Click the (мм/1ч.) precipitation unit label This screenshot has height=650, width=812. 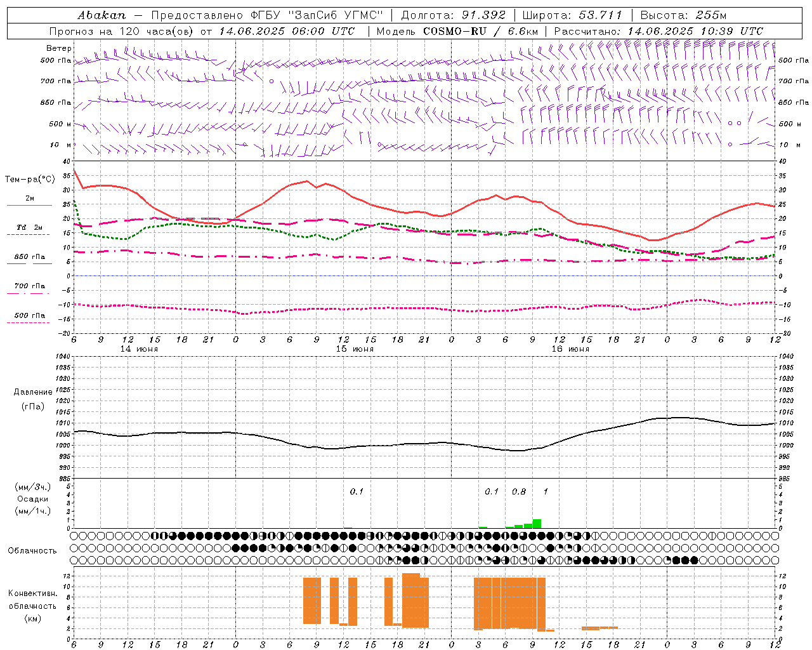(33, 510)
